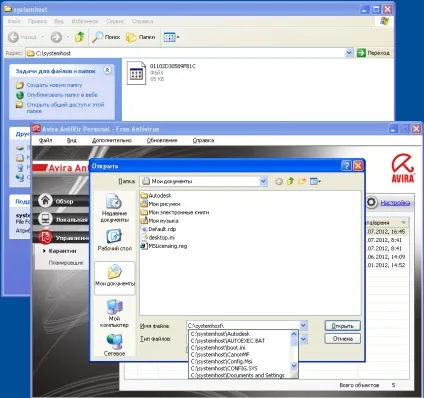The height and width of the screenshot is (398, 424).
Task: Select MBLicensing.reg file in Open dialog
Action: tap(164, 246)
